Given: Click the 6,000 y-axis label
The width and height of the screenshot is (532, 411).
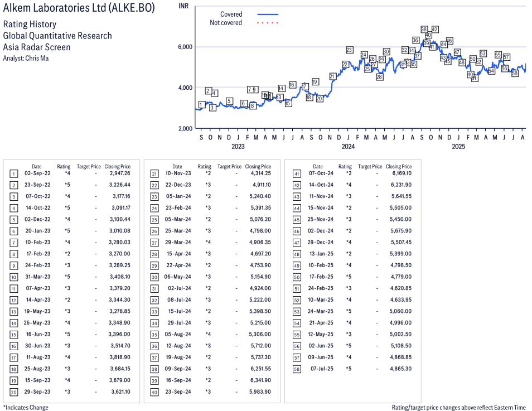Looking at the screenshot, I should tap(185, 47).
